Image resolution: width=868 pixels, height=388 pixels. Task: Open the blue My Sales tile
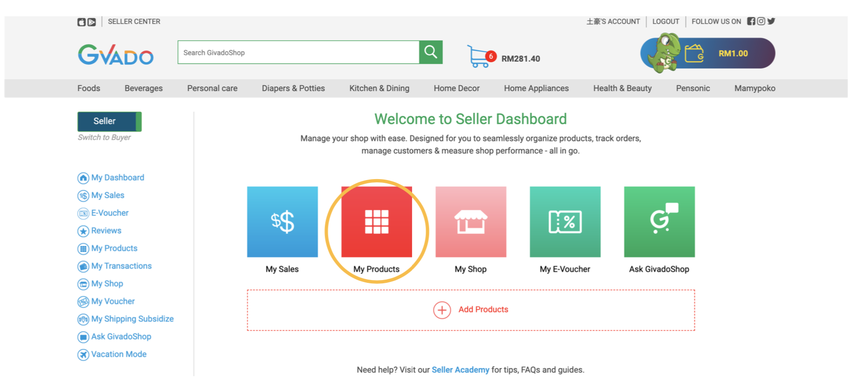tap(282, 222)
